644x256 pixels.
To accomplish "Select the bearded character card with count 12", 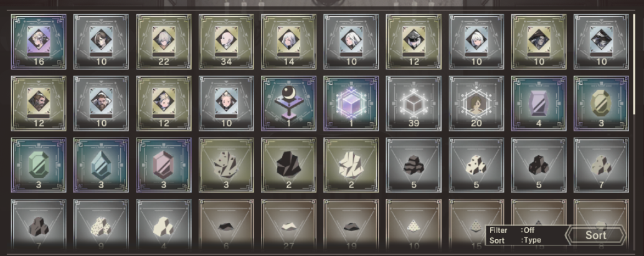I will (x=39, y=103).
